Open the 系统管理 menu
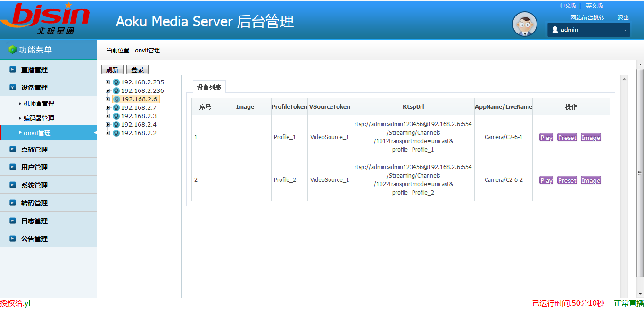 48,185
